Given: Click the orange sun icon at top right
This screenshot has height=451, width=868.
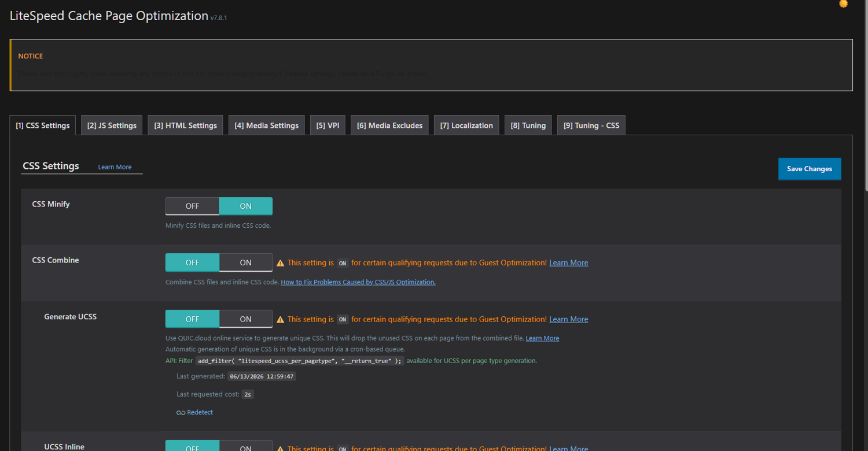Looking at the screenshot, I should [x=844, y=3].
